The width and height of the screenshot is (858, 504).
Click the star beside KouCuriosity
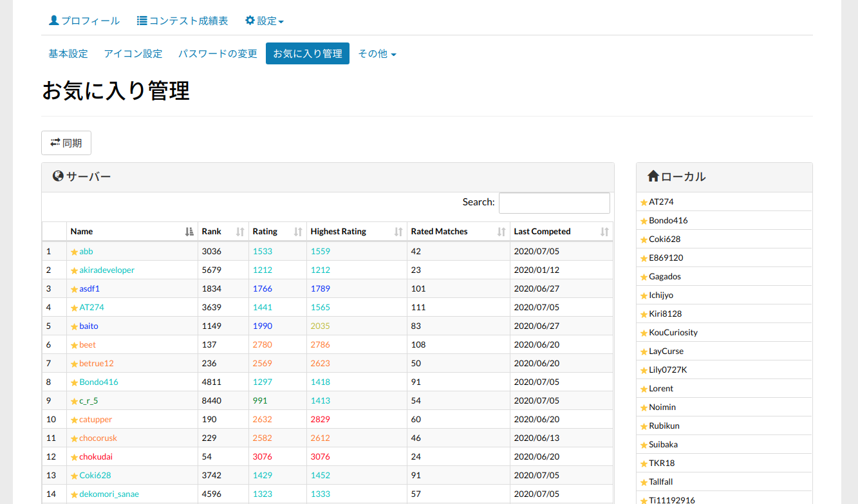point(644,333)
